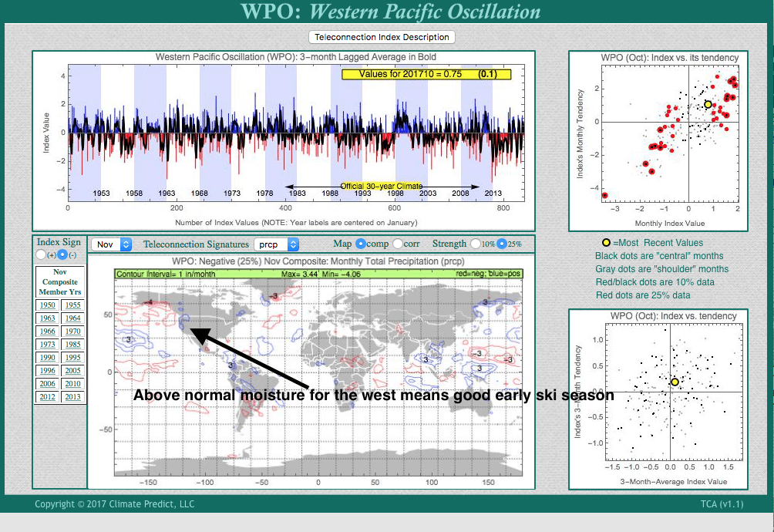Screen dimensions: 774x532
Task: Open composite member year 1995
Action: [x=72, y=357]
